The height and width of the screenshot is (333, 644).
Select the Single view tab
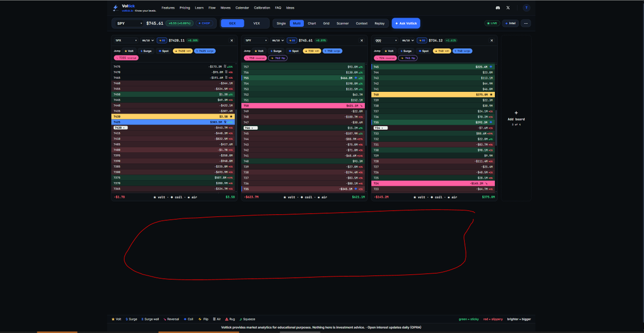coord(281,23)
